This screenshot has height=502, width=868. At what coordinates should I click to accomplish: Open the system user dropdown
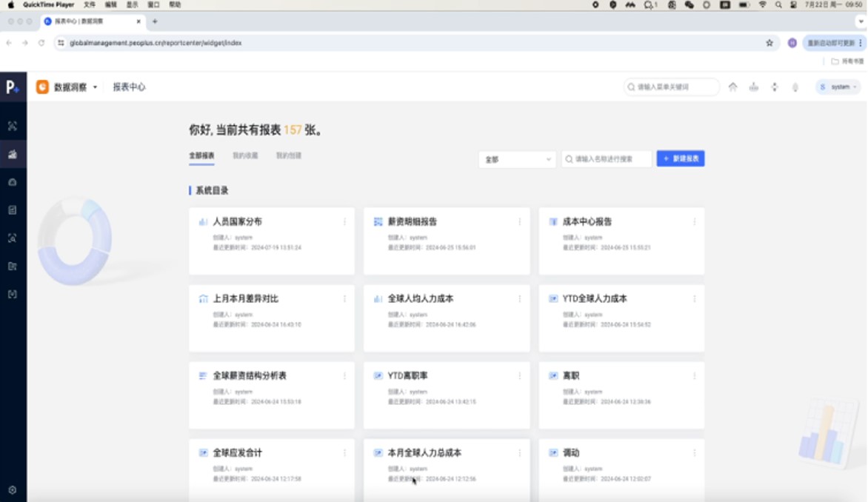[839, 87]
